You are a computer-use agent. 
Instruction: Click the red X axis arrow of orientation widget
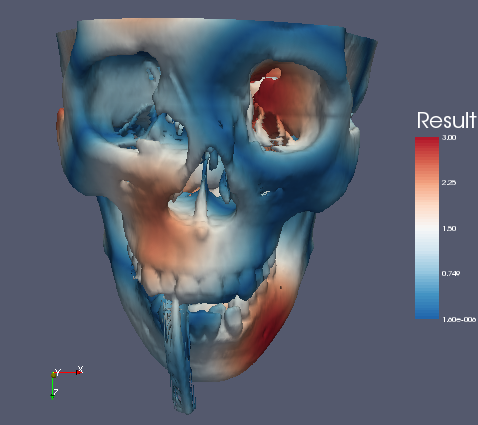pyautogui.click(x=69, y=372)
